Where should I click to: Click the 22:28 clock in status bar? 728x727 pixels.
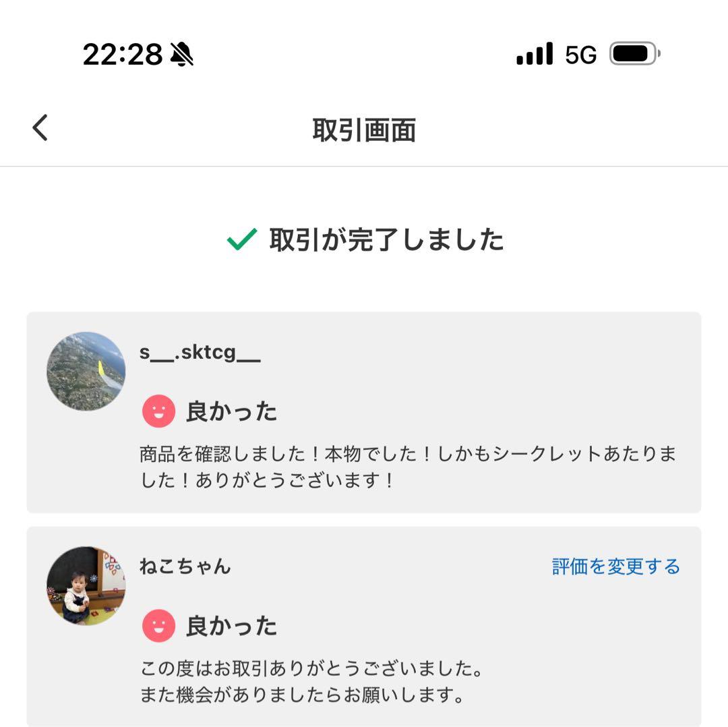pyautogui.click(x=123, y=54)
